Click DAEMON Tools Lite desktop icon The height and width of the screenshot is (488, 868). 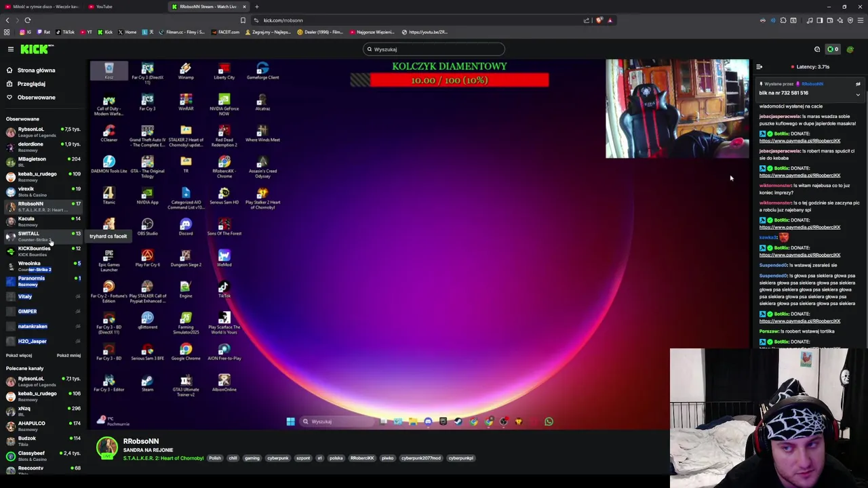[x=108, y=165]
